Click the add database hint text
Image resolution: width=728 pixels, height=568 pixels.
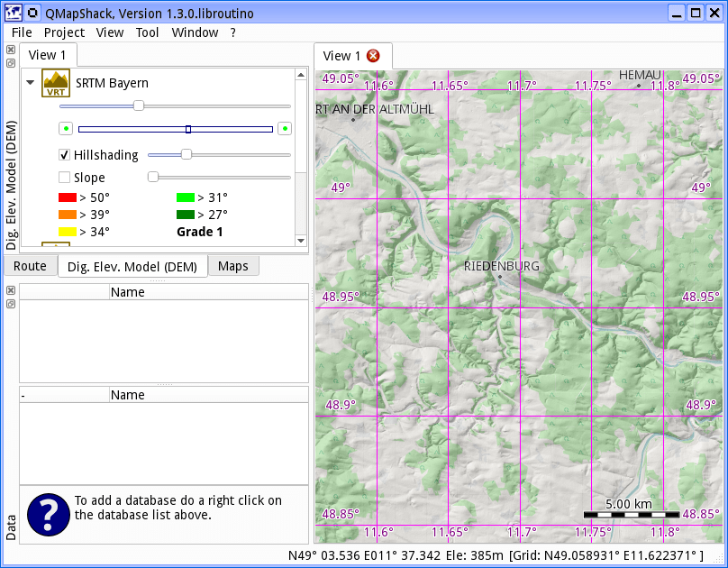point(177,508)
